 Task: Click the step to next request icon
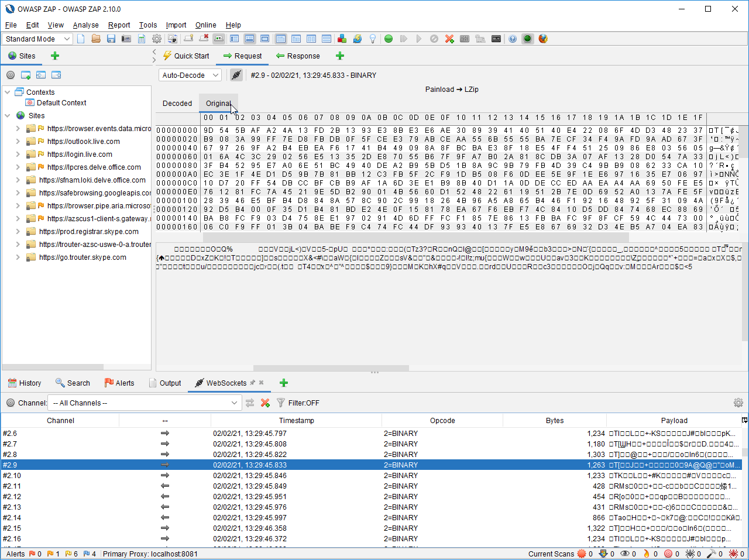tap(404, 39)
